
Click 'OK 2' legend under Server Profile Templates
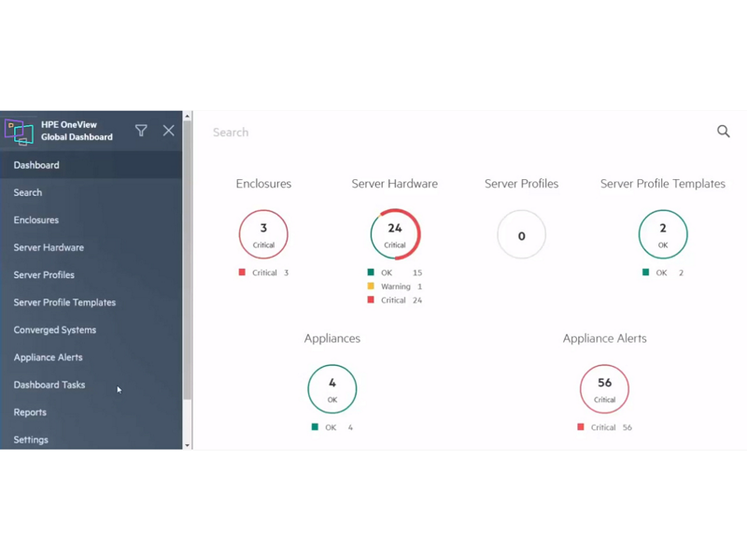tap(669, 273)
